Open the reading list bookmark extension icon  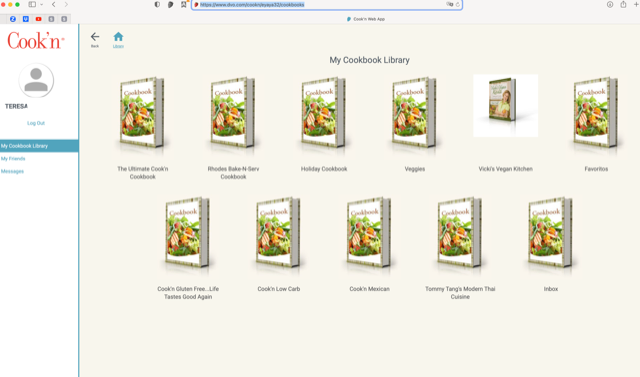tap(184, 4)
